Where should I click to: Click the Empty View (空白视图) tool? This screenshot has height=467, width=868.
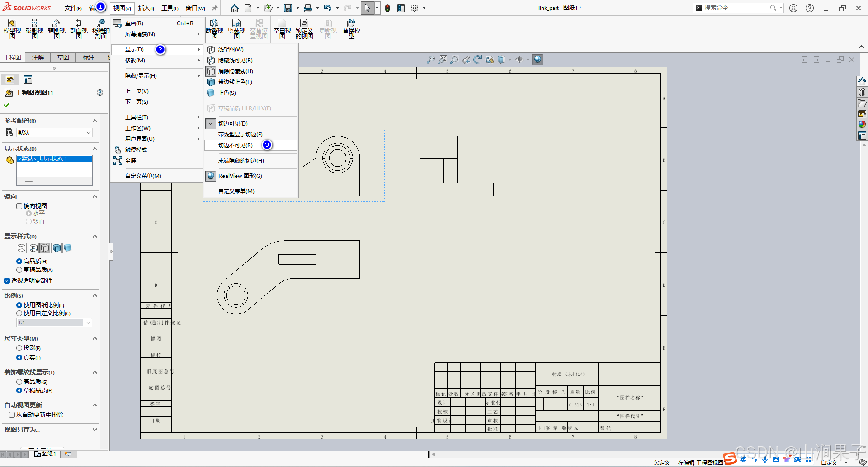[282, 29]
